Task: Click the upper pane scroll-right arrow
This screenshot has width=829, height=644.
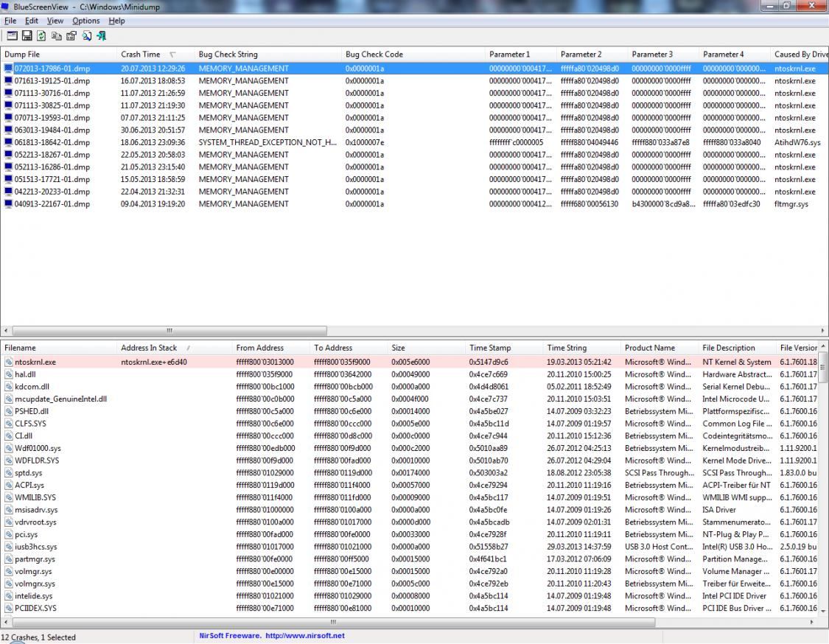Action: (x=822, y=330)
